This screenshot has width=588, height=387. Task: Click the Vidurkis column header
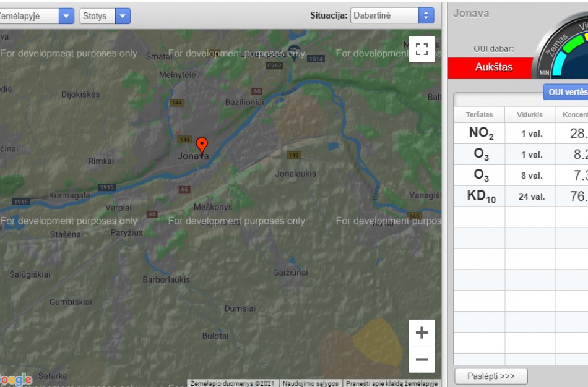pyautogui.click(x=530, y=114)
